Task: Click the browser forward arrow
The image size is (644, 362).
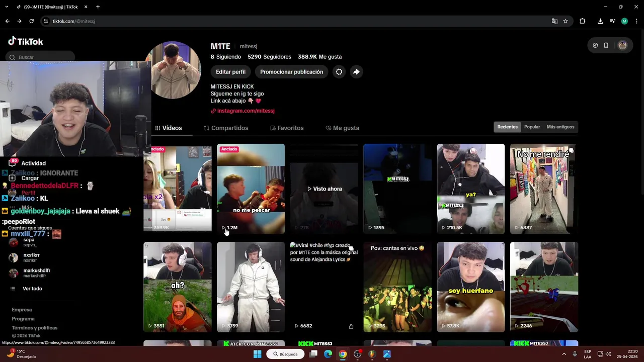Action: pos(19,21)
